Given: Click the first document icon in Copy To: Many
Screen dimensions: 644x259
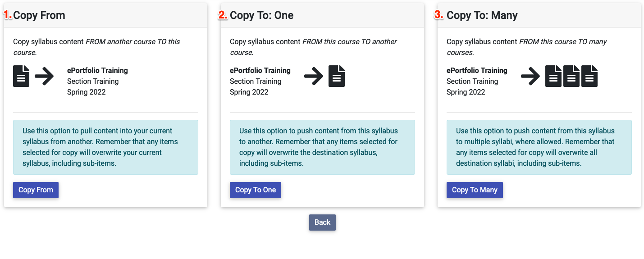Looking at the screenshot, I should point(553,76).
